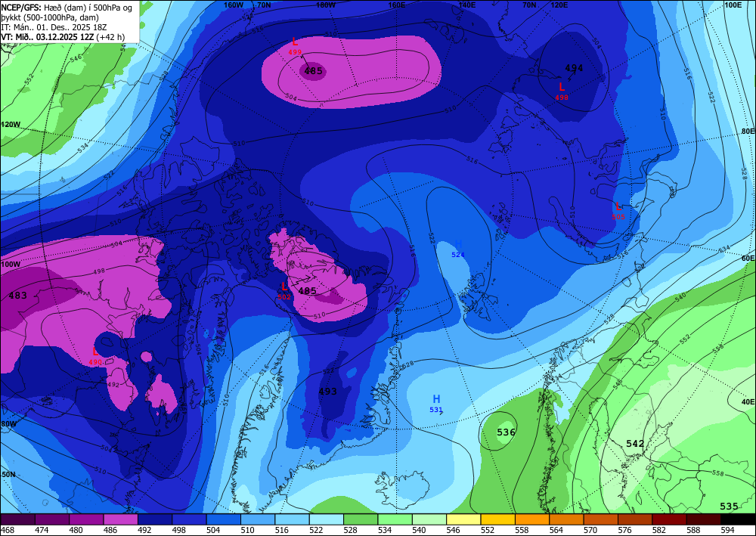The image size is (756, 536).
Task: Click the 483 thickness value at left edge
Action: pyautogui.click(x=18, y=296)
